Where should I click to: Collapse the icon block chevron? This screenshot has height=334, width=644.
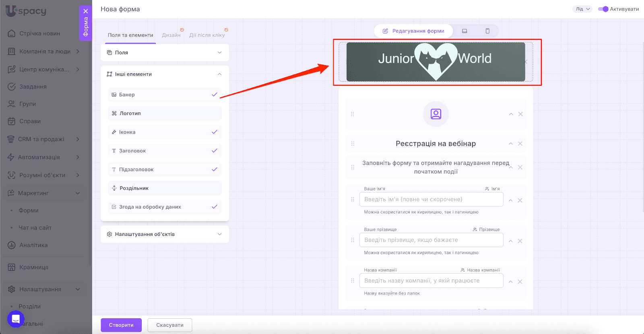[x=511, y=114]
